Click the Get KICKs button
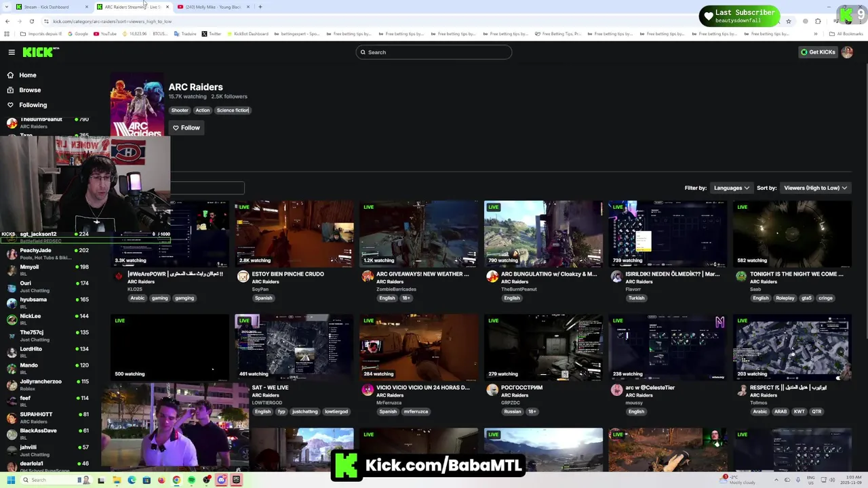 (x=818, y=52)
